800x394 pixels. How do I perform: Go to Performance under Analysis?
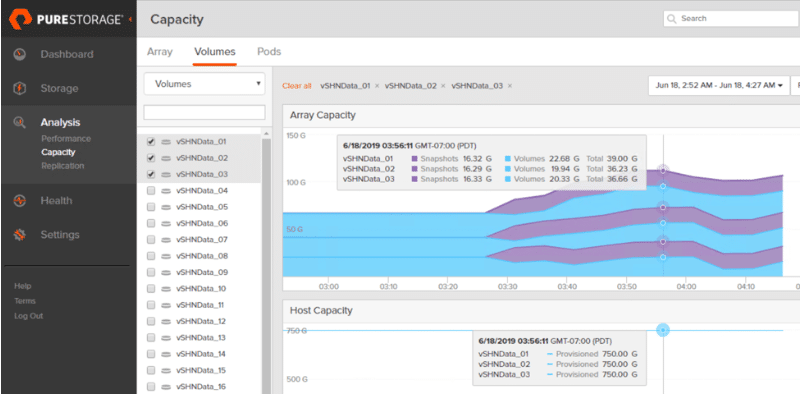pos(66,139)
